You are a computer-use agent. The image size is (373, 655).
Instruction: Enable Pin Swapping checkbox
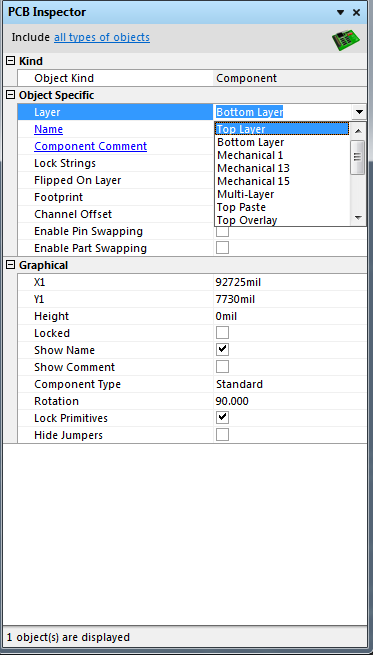click(x=222, y=231)
